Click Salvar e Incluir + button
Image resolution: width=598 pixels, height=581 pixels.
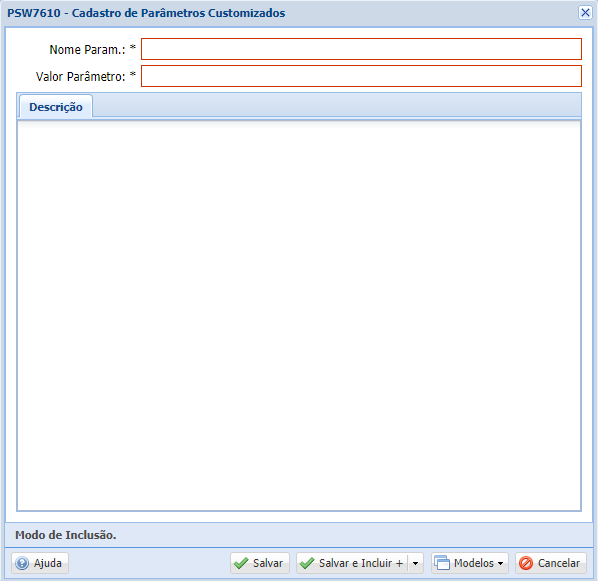(x=352, y=563)
